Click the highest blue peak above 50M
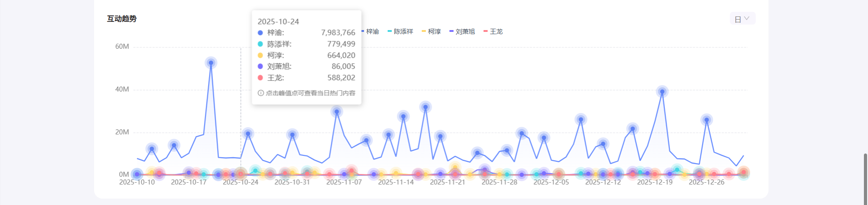 pyautogui.click(x=211, y=63)
